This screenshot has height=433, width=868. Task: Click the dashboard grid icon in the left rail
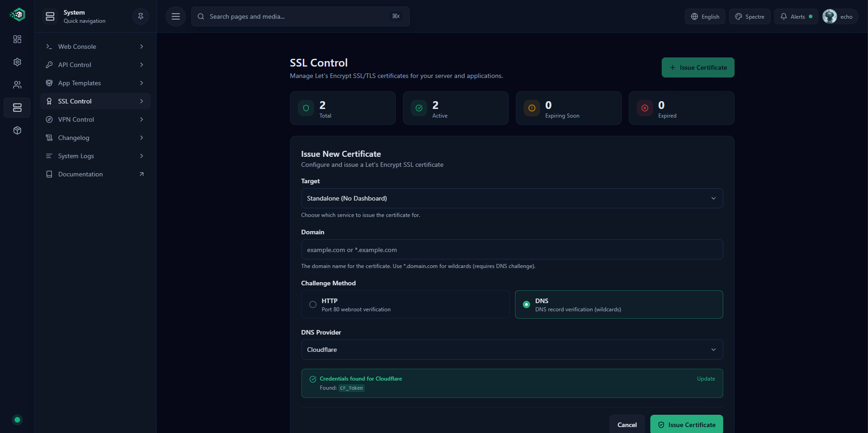[17, 39]
